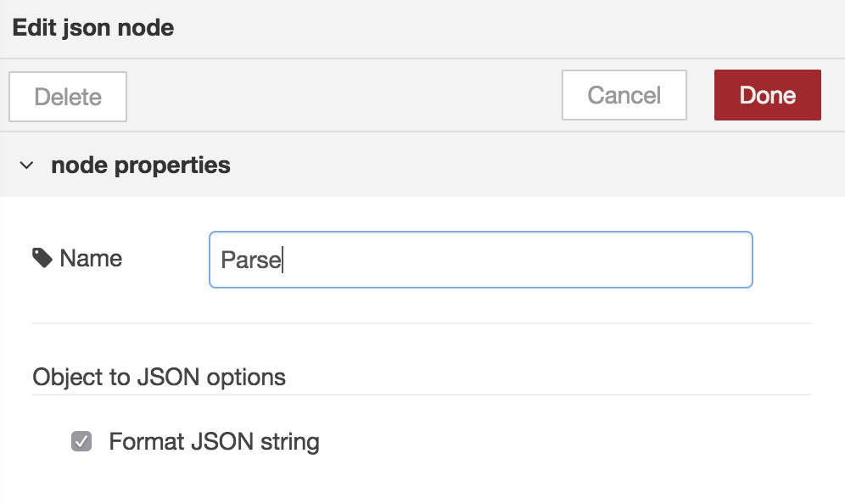Click the 'Object to JSON options' heading

[x=159, y=377]
